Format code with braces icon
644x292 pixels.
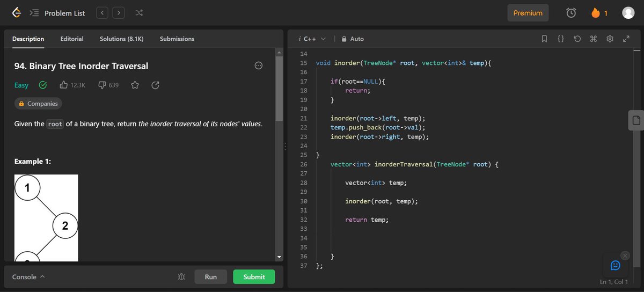point(560,39)
